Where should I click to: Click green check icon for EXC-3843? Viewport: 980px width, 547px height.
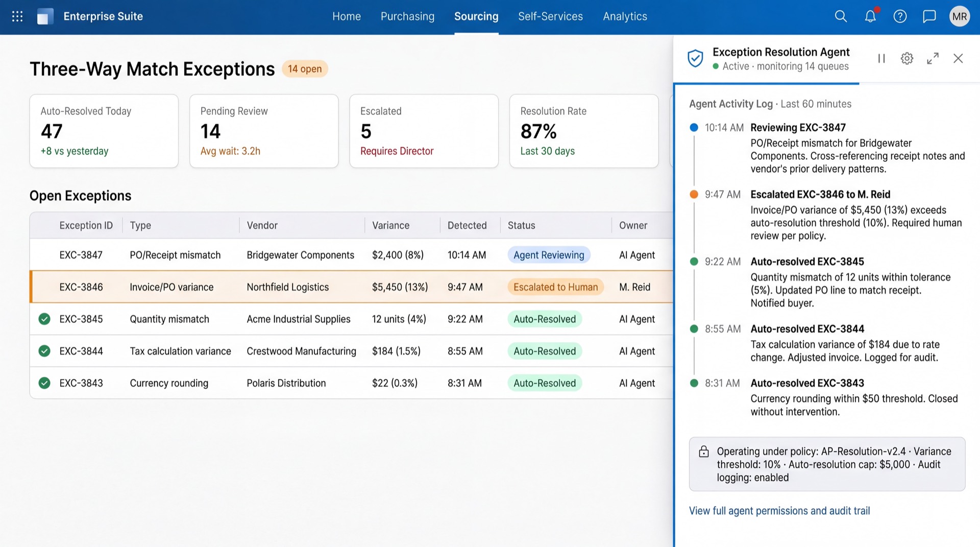44,383
